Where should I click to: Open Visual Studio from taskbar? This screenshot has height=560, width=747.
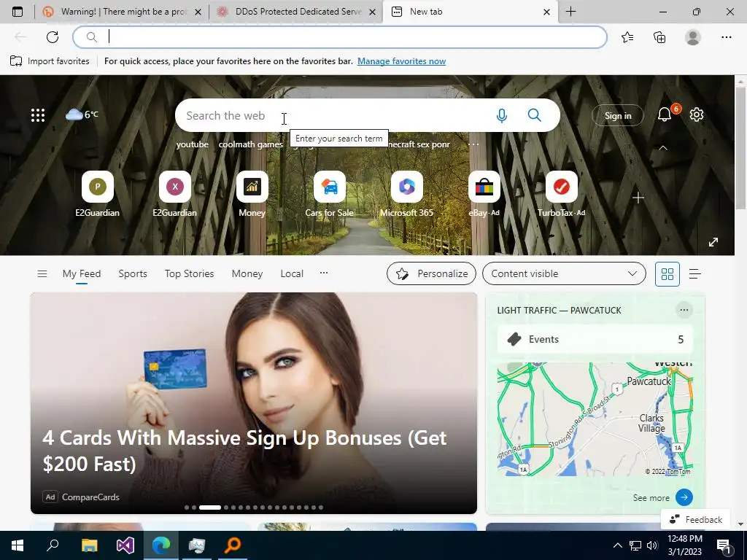tap(125, 545)
